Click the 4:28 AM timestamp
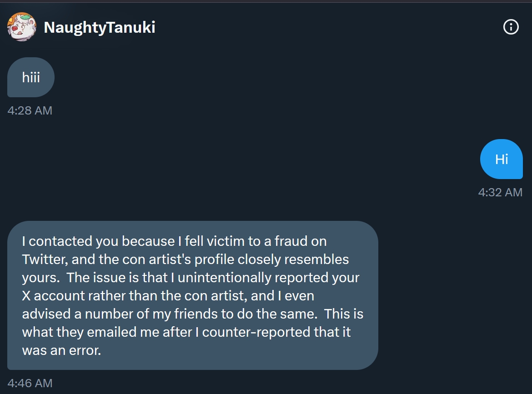This screenshot has width=532, height=394. click(30, 110)
